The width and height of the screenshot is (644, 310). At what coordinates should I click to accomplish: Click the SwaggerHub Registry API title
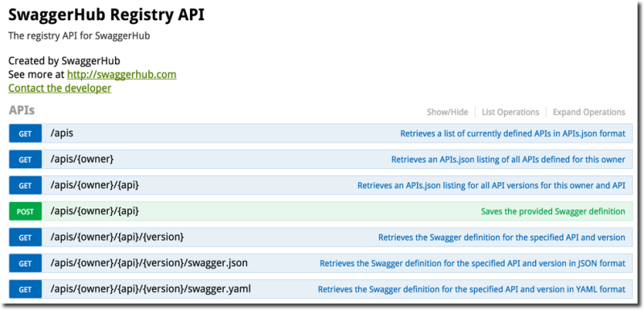pos(106,14)
